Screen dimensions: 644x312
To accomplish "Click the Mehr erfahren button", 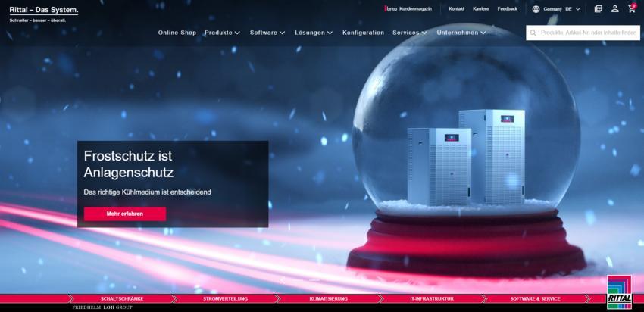I will tap(125, 214).
